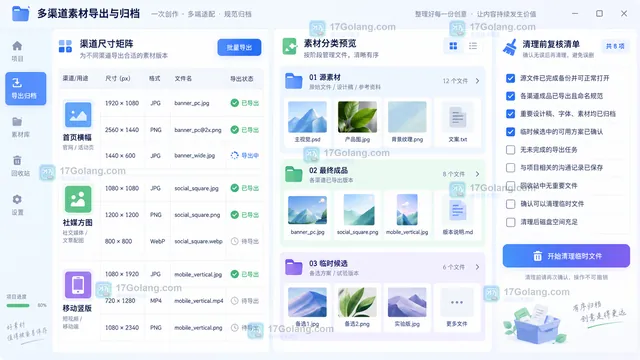Click the 素材分类预览 panel icon
The image size is (640, 360).
coord(290,46)
